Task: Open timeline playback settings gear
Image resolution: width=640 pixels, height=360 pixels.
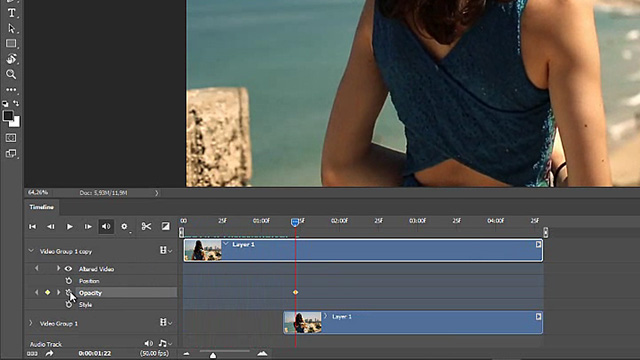Action: [x=124, y=227]
